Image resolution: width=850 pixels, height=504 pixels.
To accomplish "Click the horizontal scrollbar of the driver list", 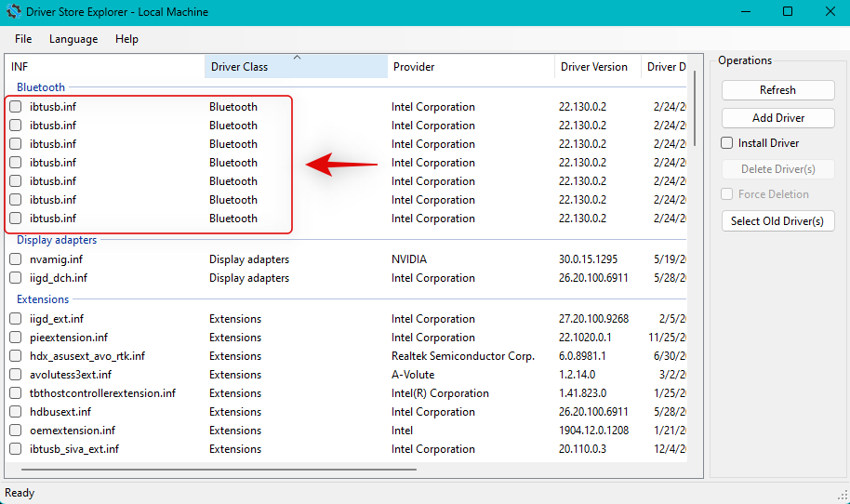I will tap(219, 470).
